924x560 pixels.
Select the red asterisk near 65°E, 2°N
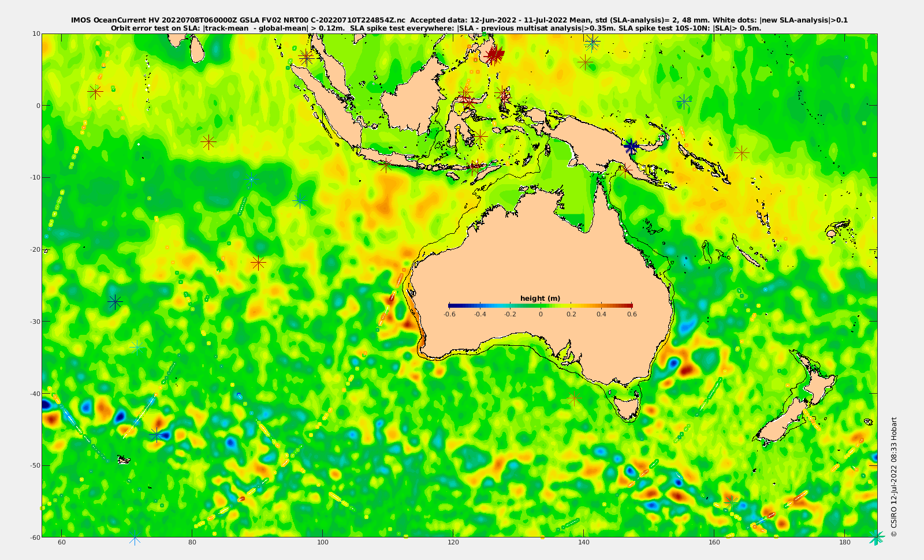click(x=95, y=91)
